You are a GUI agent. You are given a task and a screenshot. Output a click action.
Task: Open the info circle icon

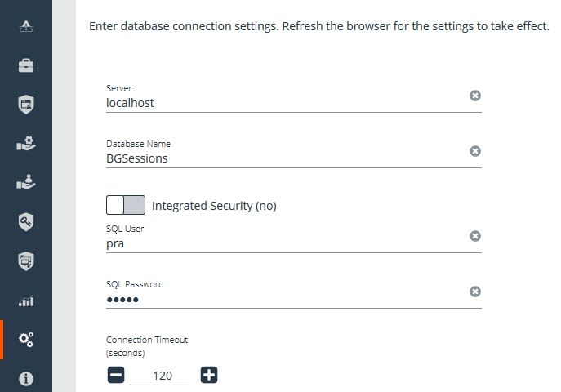tap(26, 378)
